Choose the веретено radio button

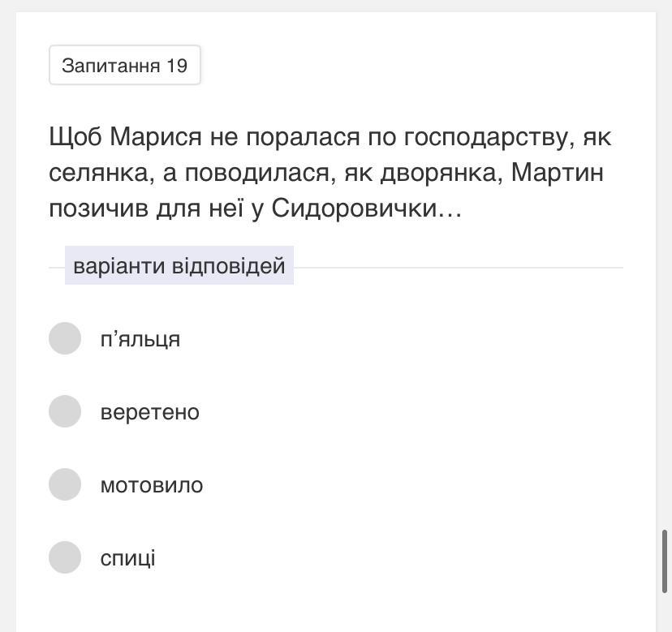[65, 411]
